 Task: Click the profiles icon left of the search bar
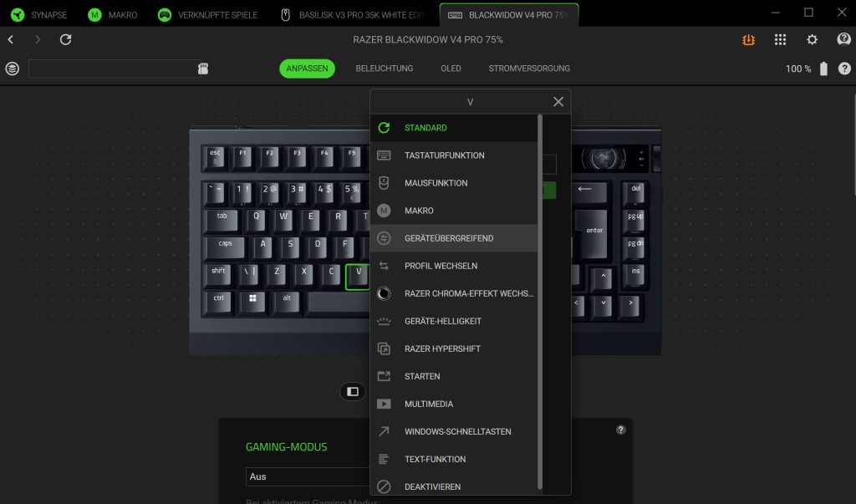coord(12,69)
